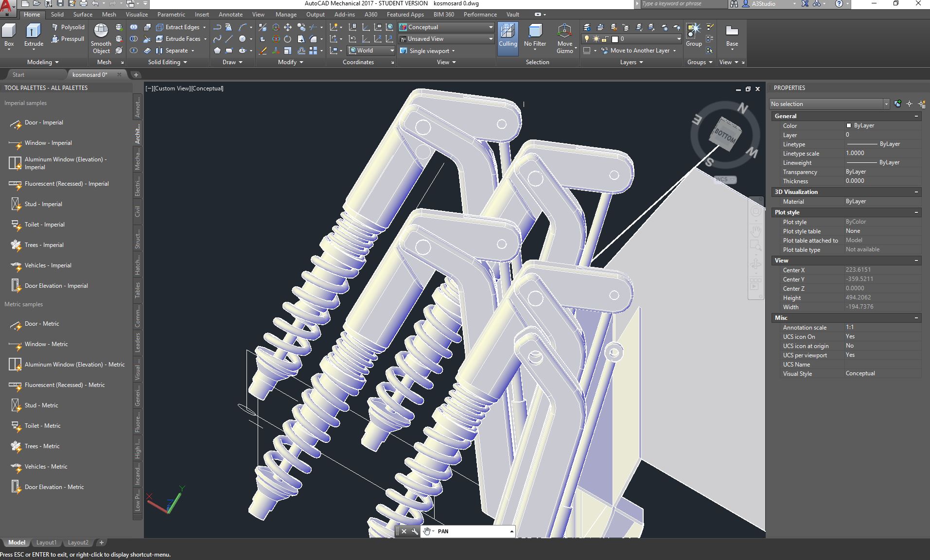Click the Quick Select icon in Properties panel

point(921,104)
